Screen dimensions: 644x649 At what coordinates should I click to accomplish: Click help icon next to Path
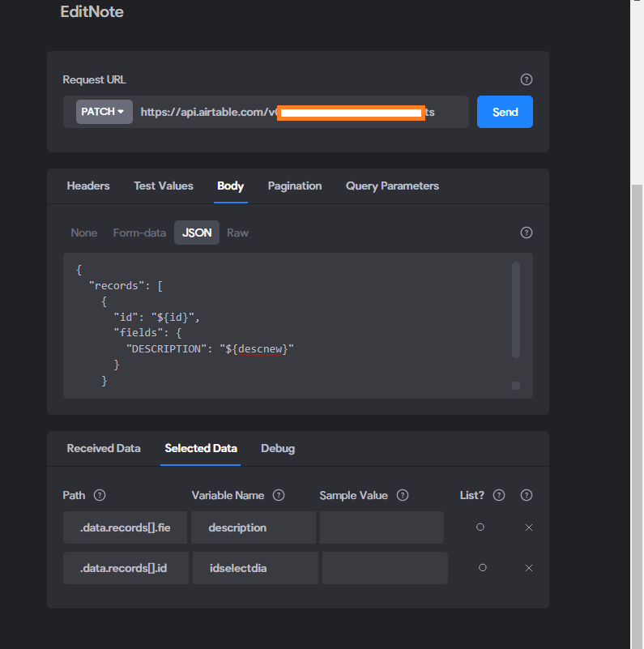pyautogui.click(x=100, y=495)
